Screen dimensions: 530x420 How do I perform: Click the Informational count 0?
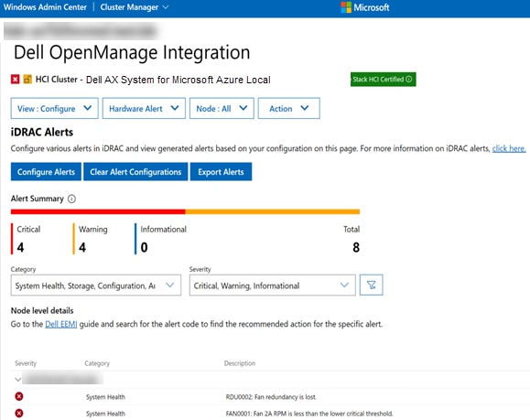[144, 247]
